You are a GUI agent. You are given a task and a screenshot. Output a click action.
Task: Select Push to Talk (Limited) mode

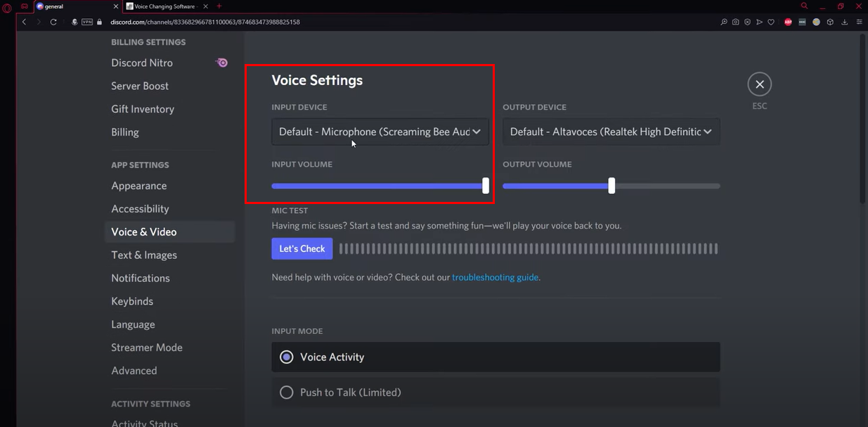286,392
